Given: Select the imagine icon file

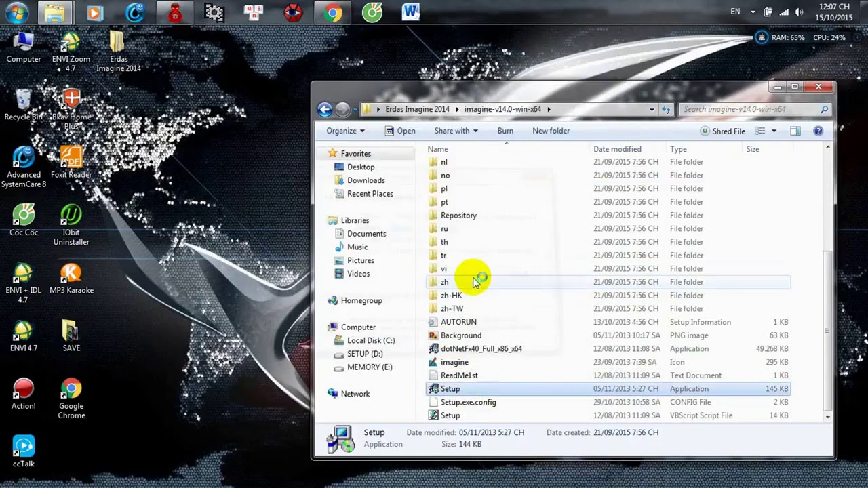Looking at the screenshot, I should coord(433,362).
